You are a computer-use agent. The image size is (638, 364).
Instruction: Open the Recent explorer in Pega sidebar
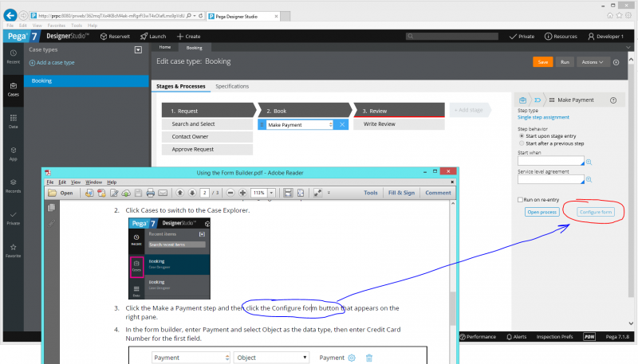tap(13, 57)
